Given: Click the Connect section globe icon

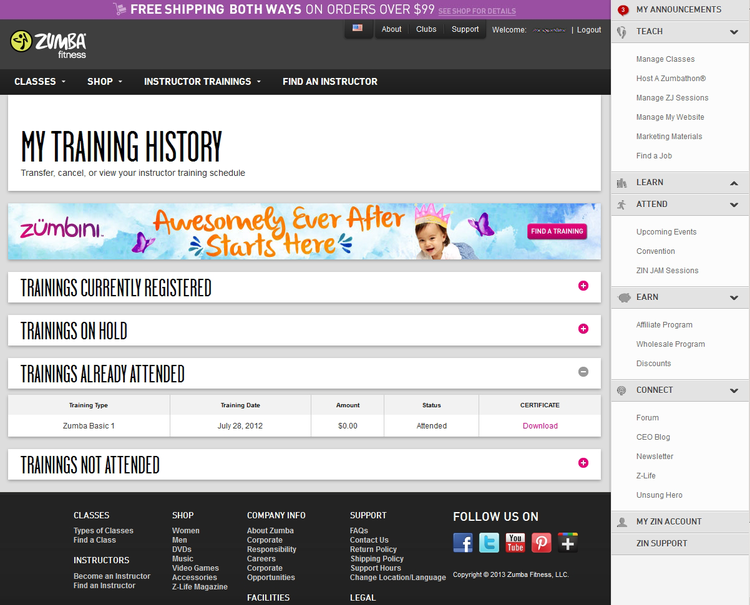Looking at the screenshot, I should [622, 390].
